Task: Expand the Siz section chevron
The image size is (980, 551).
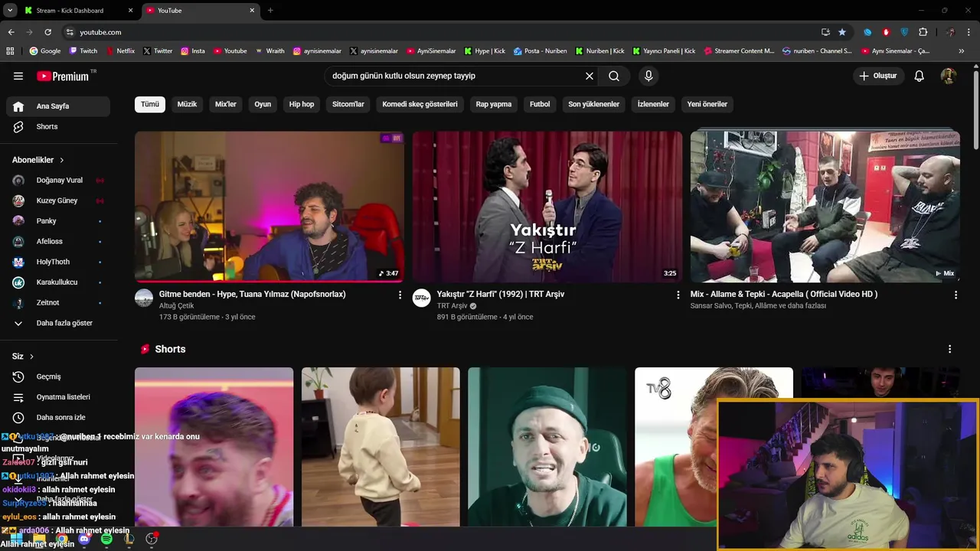Action: (x=31, y=357)
